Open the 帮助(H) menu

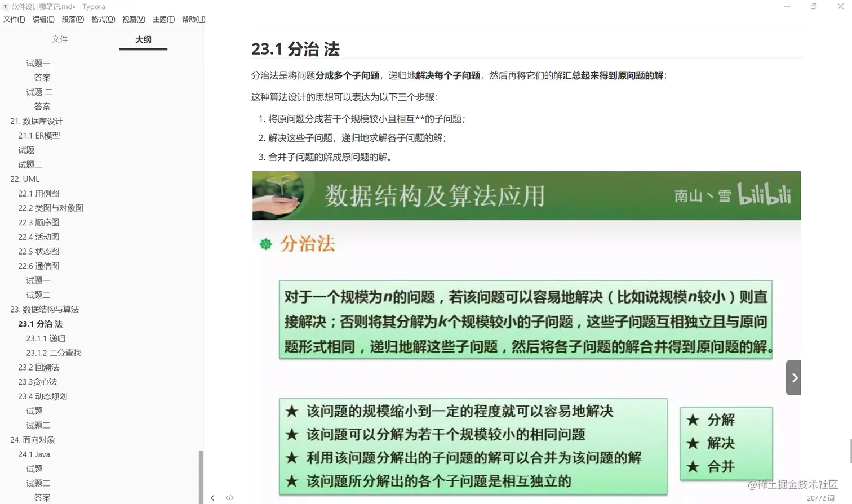click(x=193, y=19)
